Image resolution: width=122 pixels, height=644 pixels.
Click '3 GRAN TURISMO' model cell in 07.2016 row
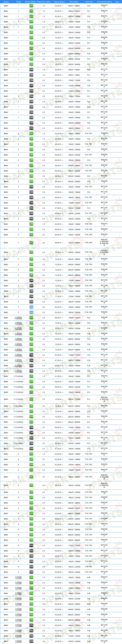tap(18, 371)
